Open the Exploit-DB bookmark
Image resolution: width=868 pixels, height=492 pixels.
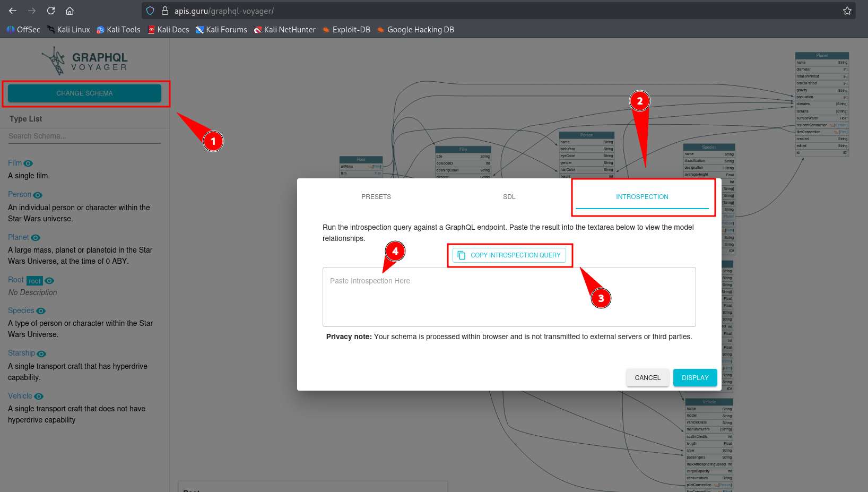[x=346, y=30]
